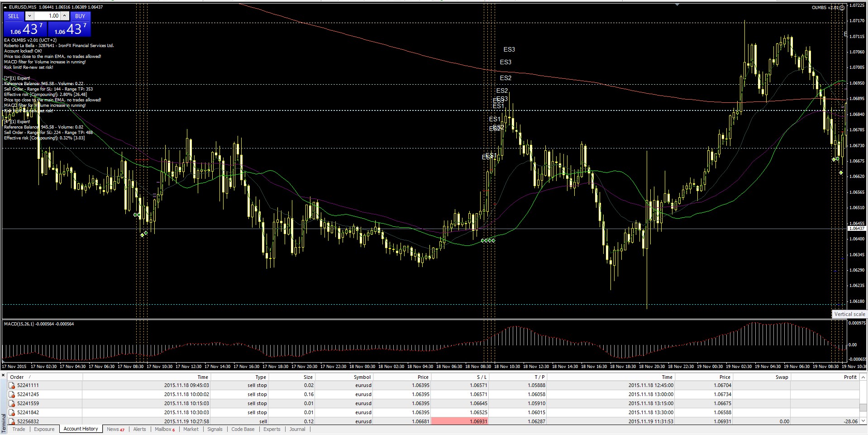
Task: Open the Market tab
Action: [x=191, y=429]
